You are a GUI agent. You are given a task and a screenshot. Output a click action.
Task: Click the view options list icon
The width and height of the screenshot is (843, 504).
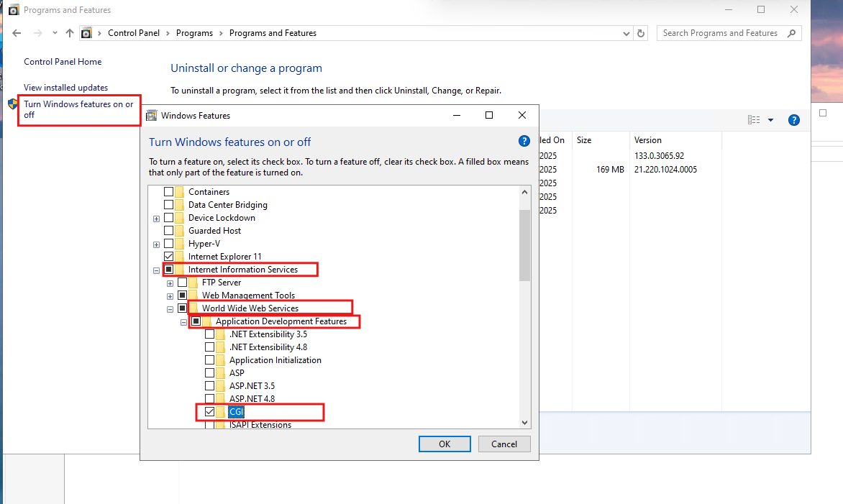pos(754,120)
